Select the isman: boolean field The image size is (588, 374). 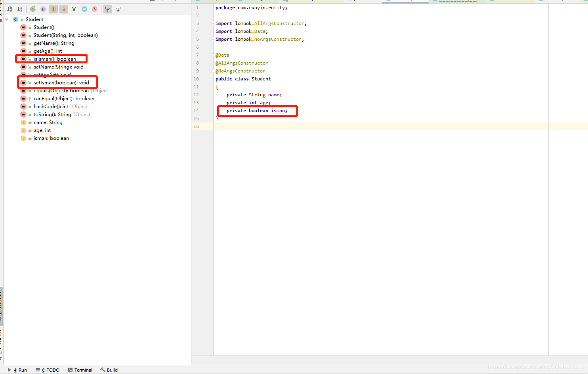click(x=51, y=138)
